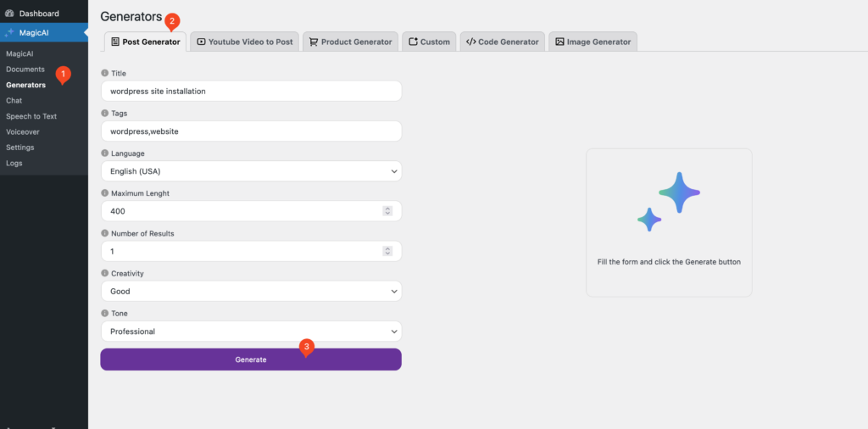The height and width of the screenshot is (429, 868).
Task: Go to Dashboard in the sidebar
Action: [x=39, y=14]
